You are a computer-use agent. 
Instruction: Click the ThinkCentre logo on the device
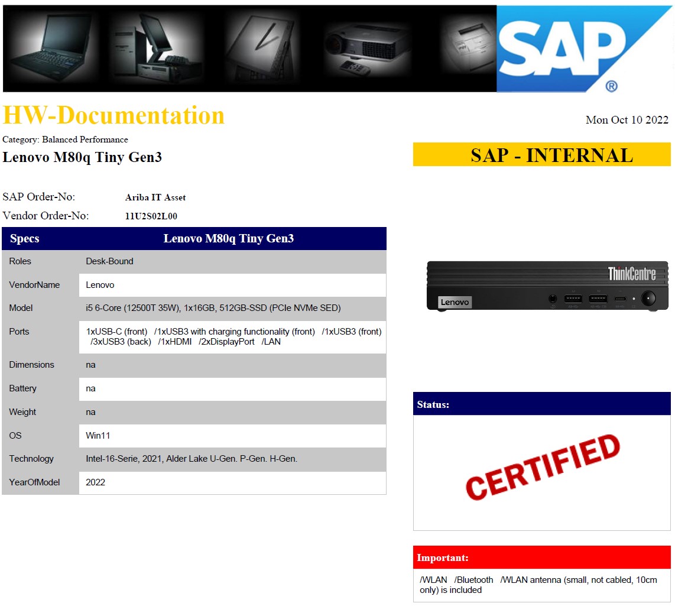click(631, 274)
